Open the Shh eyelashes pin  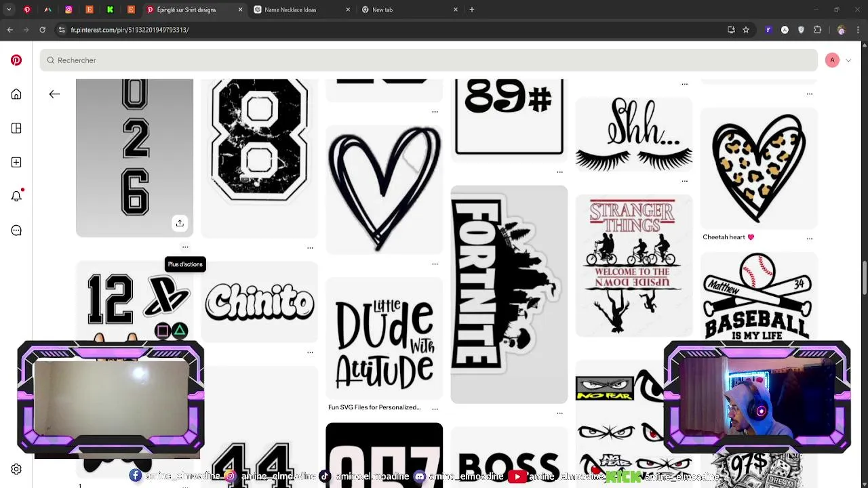tap(634, 134)
